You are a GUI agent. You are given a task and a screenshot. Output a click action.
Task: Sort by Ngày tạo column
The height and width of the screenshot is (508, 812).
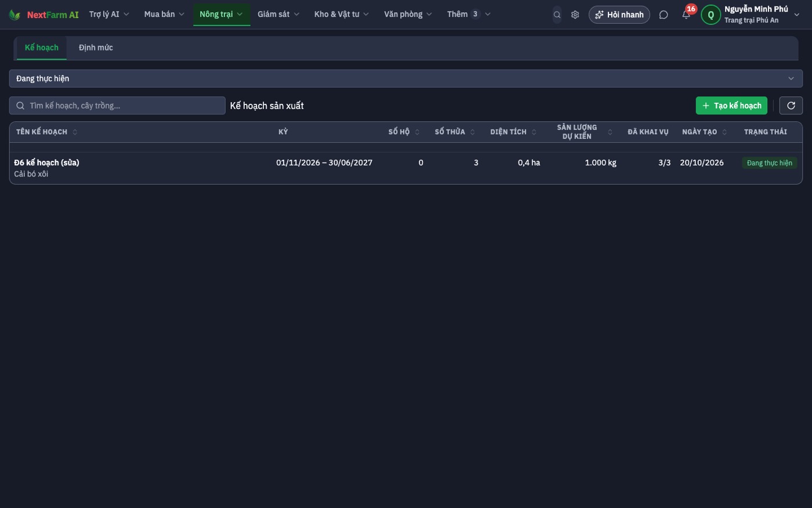pos(705,132)
